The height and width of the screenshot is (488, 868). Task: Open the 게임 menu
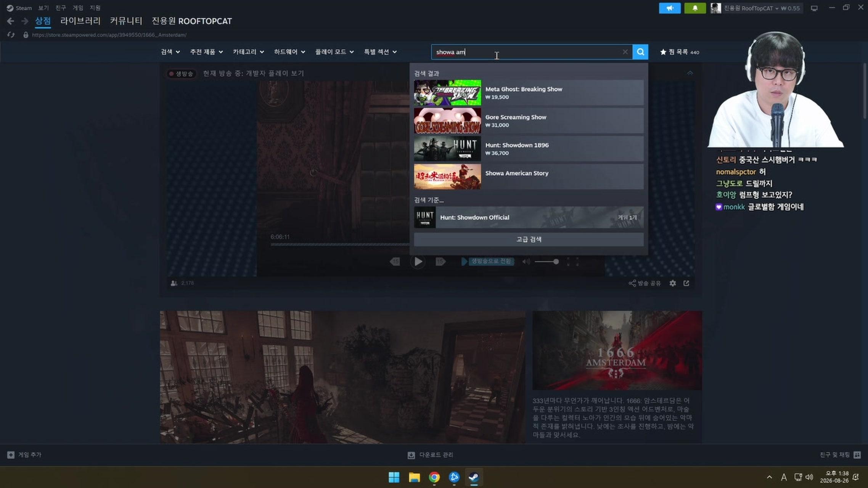(78, 8)
